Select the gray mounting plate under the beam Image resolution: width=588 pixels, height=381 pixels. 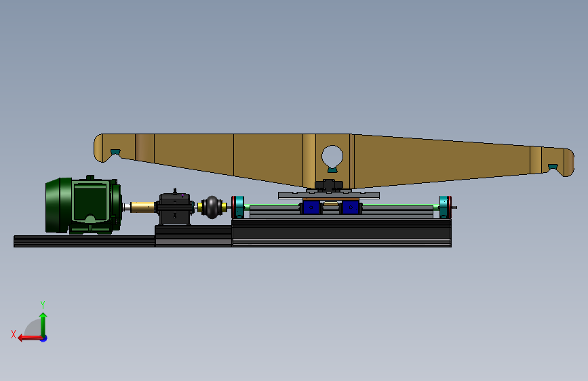[329, 195]
